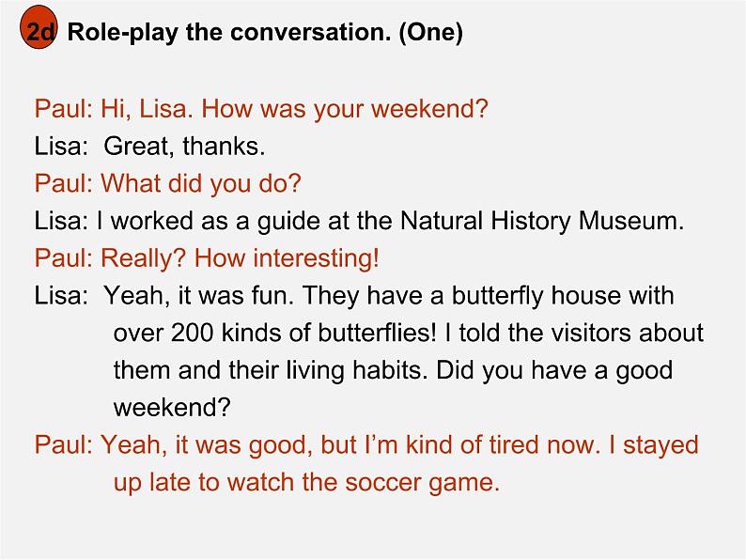Click the red 2d circle badge
Screen dimensions: 746x560
click(39, 27)
